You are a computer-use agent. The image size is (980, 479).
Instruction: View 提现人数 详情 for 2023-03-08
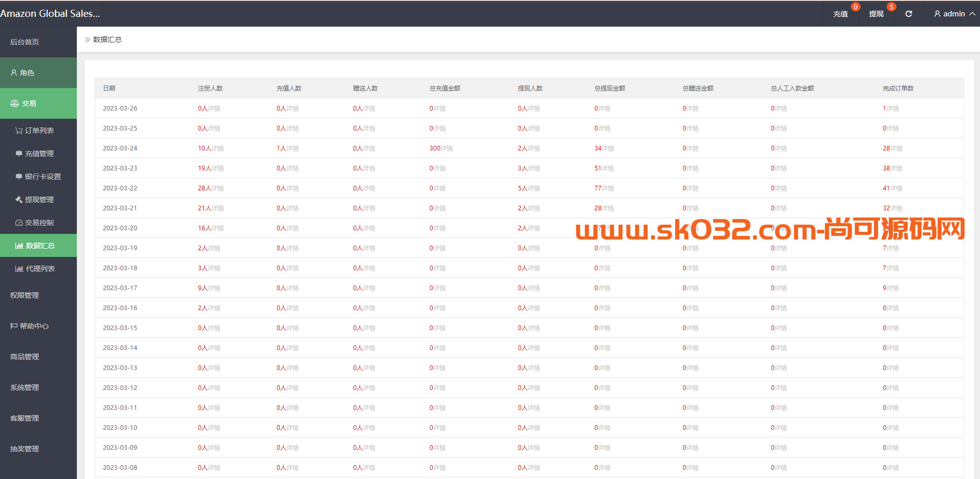(x=534, y=468)
